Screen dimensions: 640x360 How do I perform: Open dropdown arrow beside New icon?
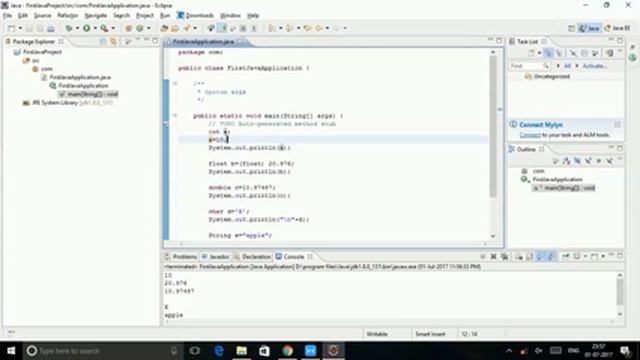point(20,28)
